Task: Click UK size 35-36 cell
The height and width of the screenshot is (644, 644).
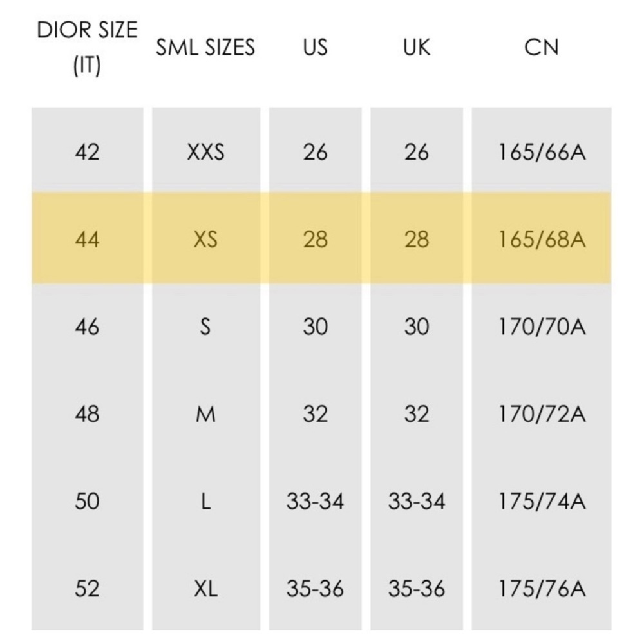Action: pos(417,588)
